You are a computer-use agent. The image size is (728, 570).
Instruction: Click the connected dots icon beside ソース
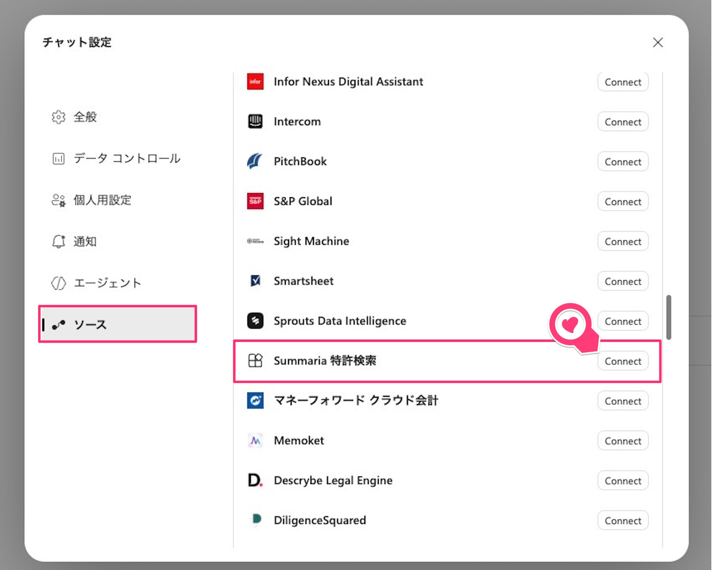(x=58, y=324)
